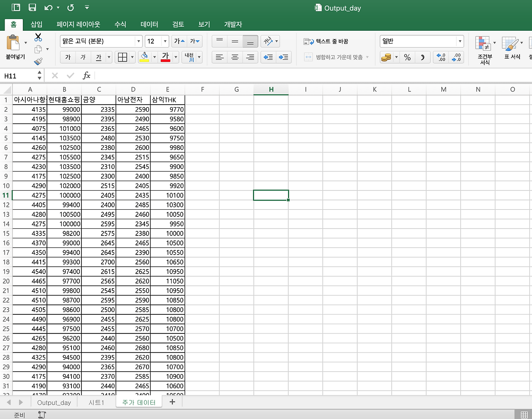Image resolution: width=532 pixels, height=419 pixels.
Task: Open the Insert (삽입) ribbon tab
Action: [37, 25]
